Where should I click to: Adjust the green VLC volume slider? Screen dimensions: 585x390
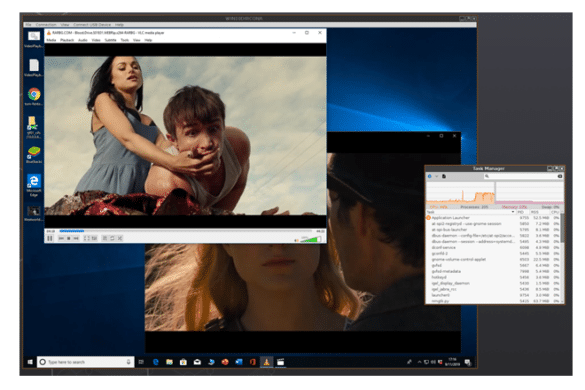[311, 239]
